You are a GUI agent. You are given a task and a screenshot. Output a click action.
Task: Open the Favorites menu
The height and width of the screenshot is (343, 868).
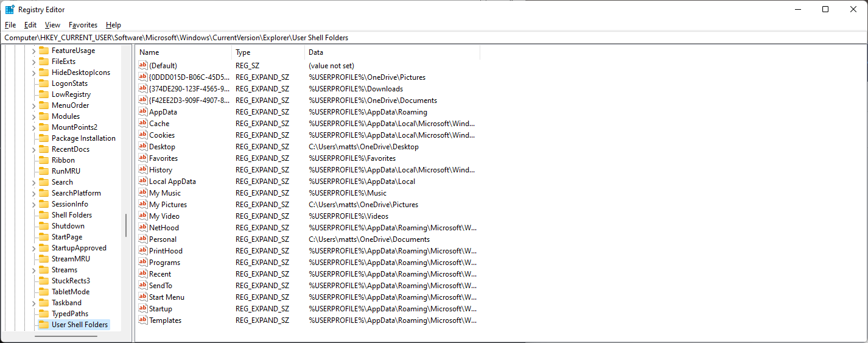click(83, 25)
